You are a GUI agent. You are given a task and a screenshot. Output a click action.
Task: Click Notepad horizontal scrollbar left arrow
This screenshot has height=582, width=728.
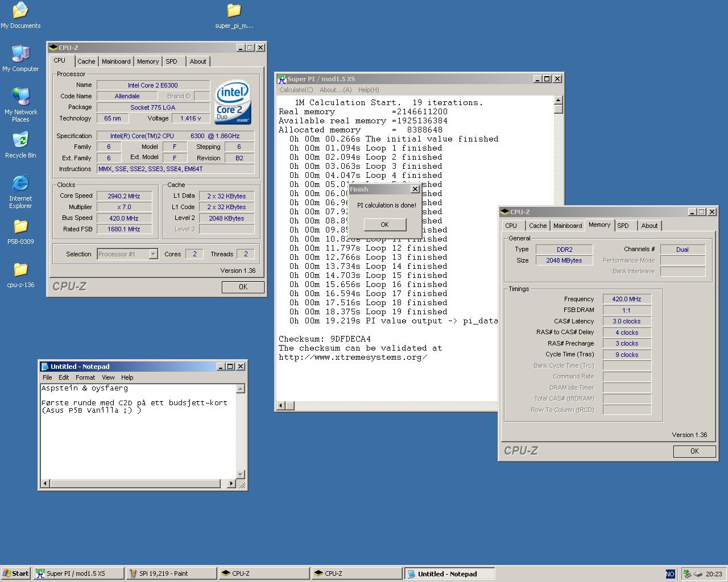click(x=45, y=484)
